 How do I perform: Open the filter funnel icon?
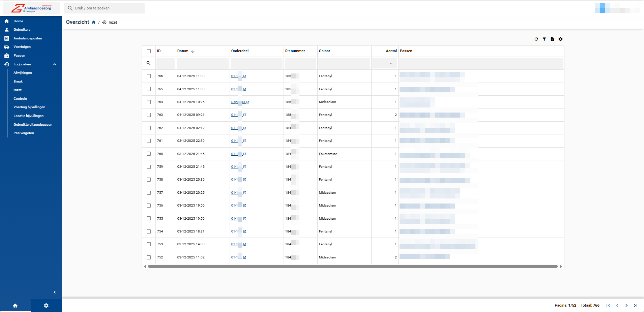click(544, 39)
